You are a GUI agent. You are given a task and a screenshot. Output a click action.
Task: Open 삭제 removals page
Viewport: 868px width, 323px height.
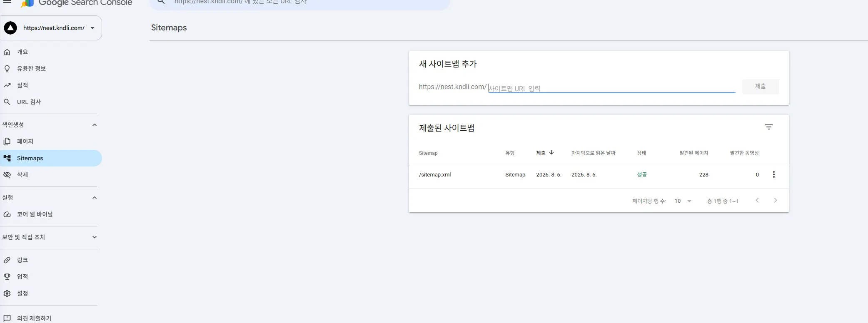click(51, 175)
